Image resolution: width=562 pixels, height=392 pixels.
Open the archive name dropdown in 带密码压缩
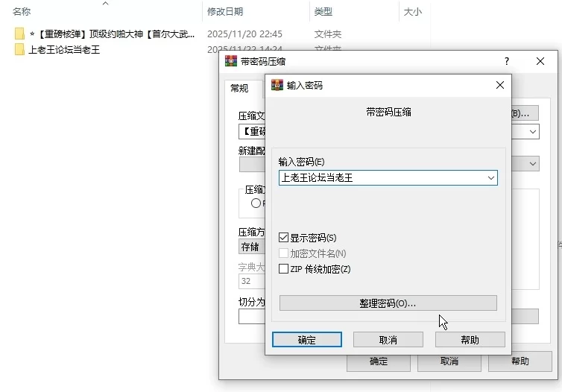click(x=533, y=131)
